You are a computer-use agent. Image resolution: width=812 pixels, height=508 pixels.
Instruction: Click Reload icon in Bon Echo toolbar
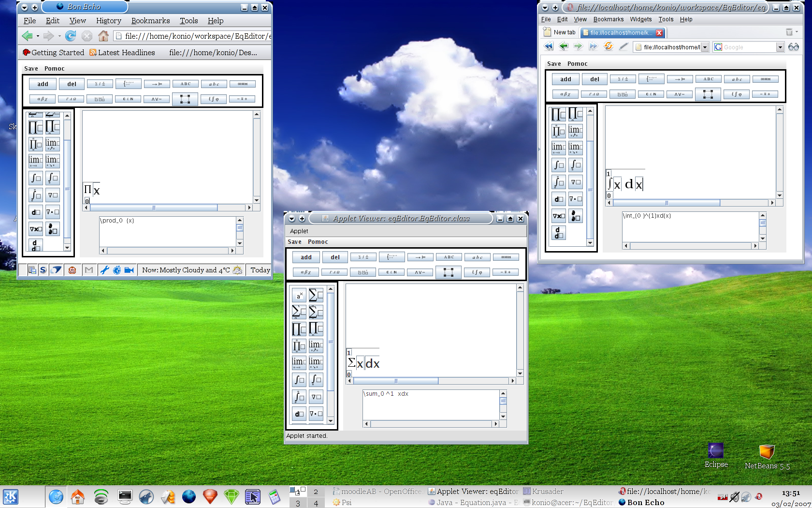[x=71, y=36]
